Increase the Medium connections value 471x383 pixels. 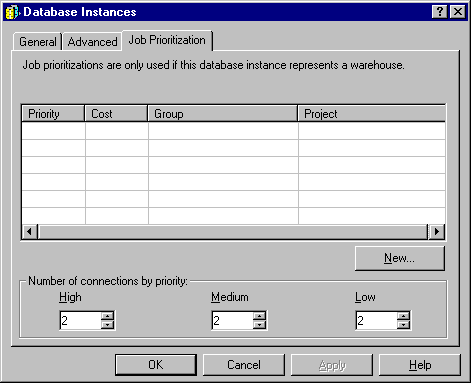click(259, 316)
